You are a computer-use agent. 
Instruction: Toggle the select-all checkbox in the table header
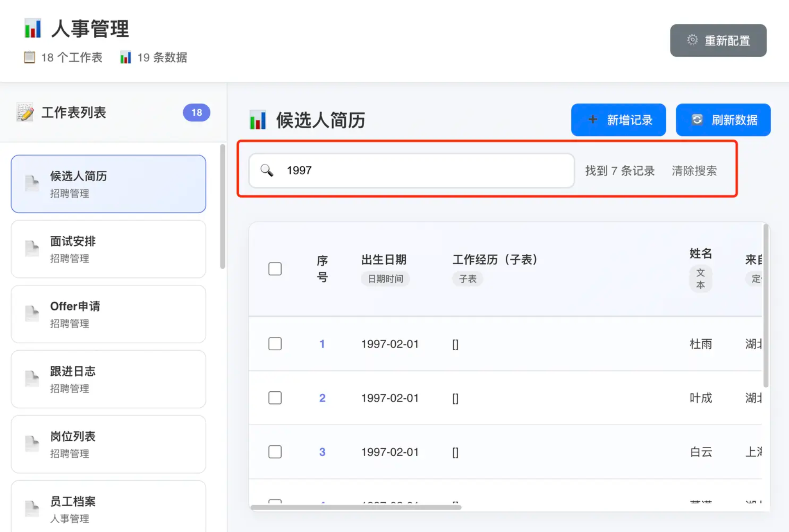coord(275,269)
